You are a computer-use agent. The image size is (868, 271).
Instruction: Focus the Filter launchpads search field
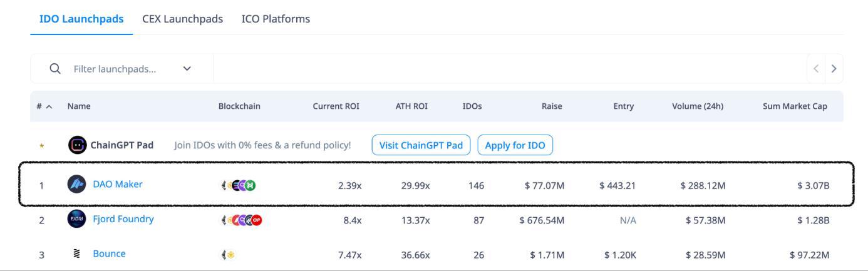point(116,69)
